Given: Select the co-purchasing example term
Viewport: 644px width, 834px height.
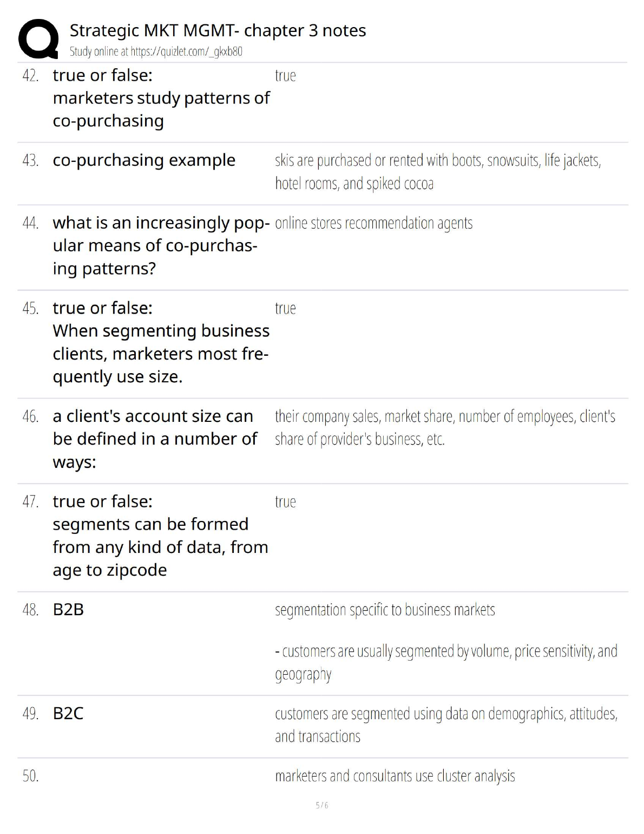Looking at the screenshot, I should click(x=144, y=160).
